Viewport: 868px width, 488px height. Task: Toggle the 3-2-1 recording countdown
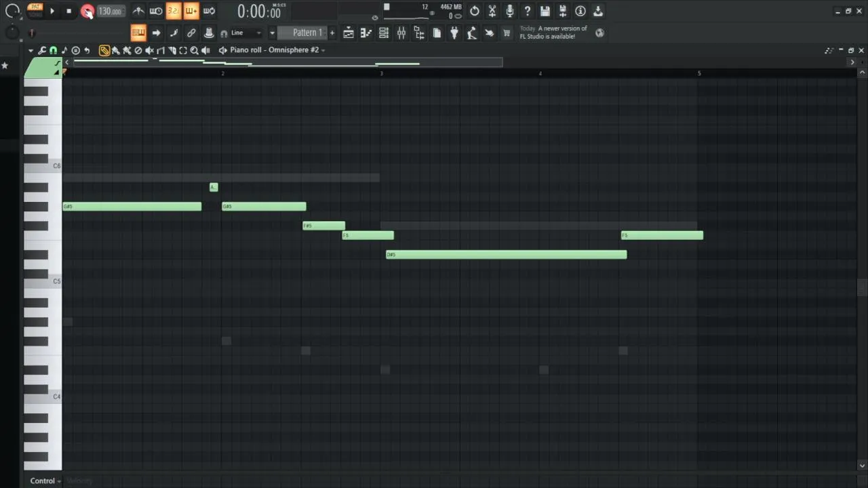(x=174, y=11)
